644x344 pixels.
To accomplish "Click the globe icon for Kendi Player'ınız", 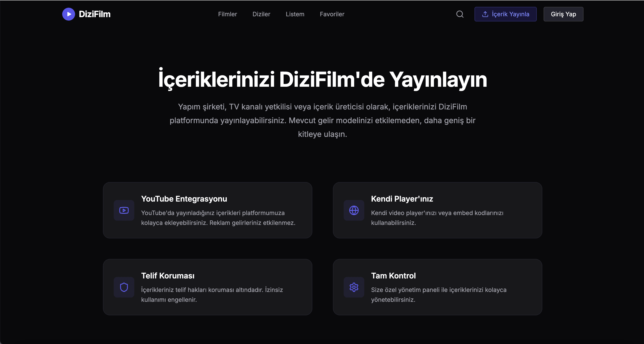I will pyautogui.click(x=354, y=210).
